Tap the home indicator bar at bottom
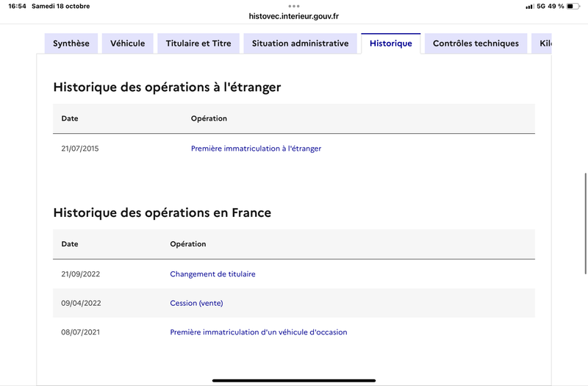The height and width of the screenshot is (386, 588). tap(294, 380)
